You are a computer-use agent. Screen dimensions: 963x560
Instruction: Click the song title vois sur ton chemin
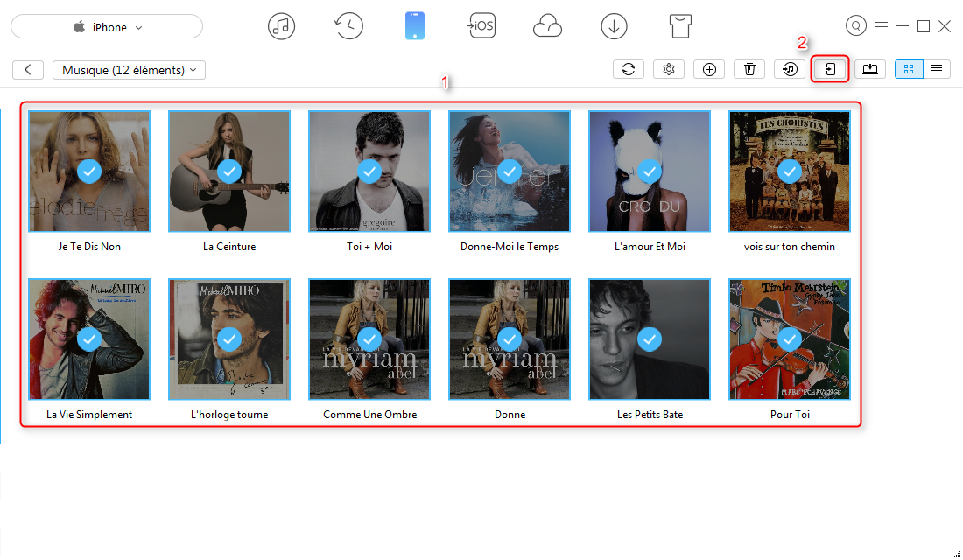tap(789, 247)
